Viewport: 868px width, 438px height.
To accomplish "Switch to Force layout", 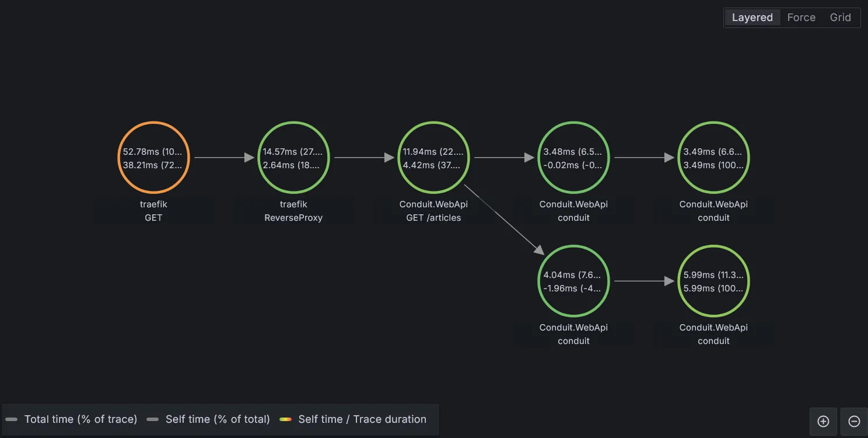I will (x=801, y=17).
